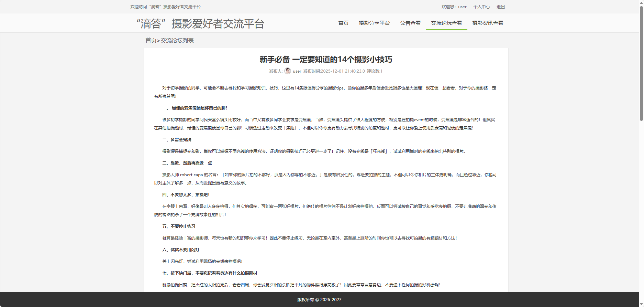Click the heading 二、多留意光线
Screen dimensions: 644x307
(x=177, y=140)
